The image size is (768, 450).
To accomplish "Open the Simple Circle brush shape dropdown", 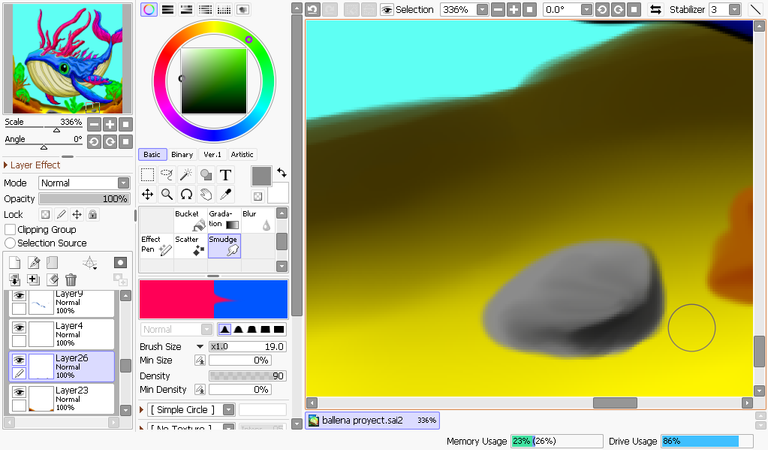I will click(x=229, y=409).
